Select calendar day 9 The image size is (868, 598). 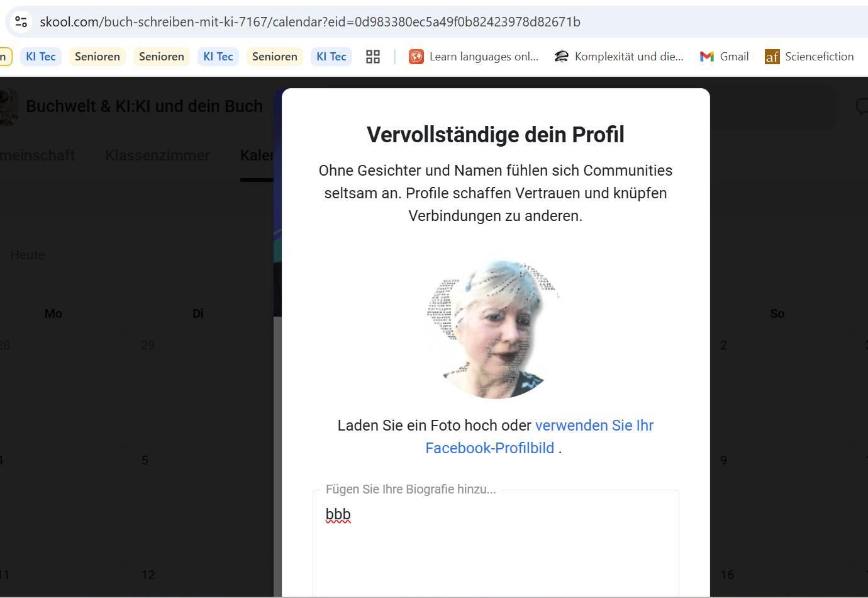click(x=723, y=460)
